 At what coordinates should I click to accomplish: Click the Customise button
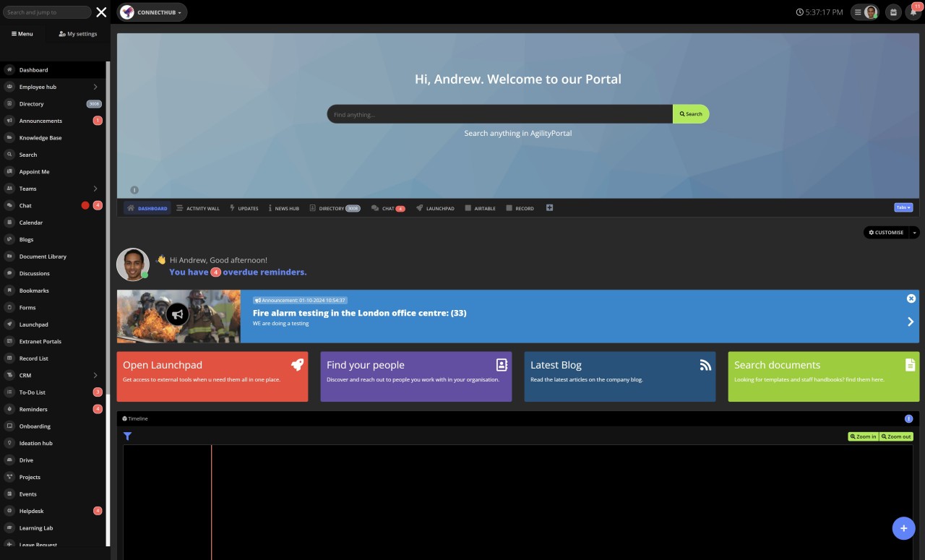[x=887, y=232]
